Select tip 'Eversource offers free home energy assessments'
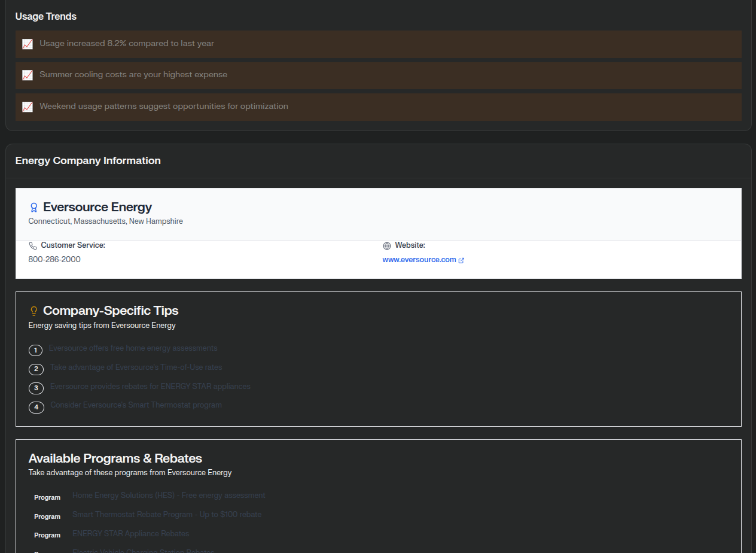The image size is (756, 553). tap(133, 348)
